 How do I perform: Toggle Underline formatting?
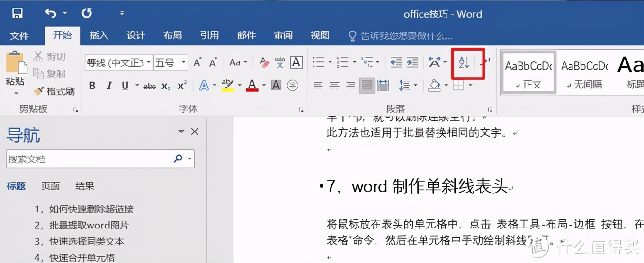pos(125,86)
